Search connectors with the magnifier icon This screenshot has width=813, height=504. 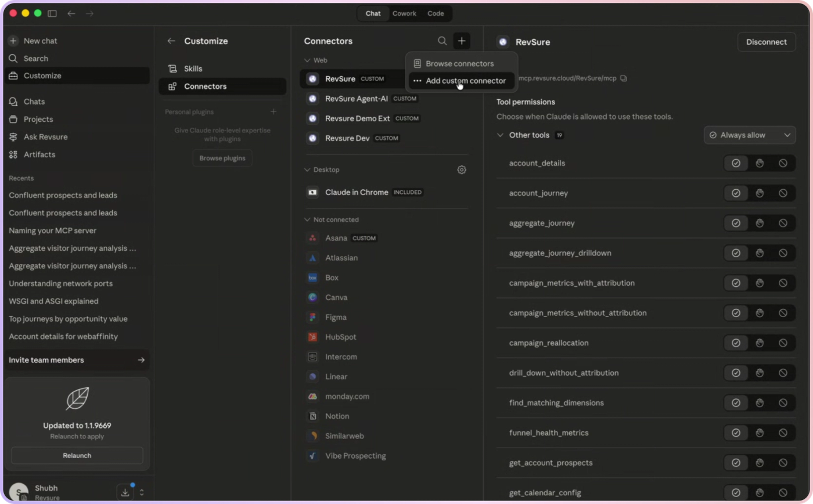[443, 41]
